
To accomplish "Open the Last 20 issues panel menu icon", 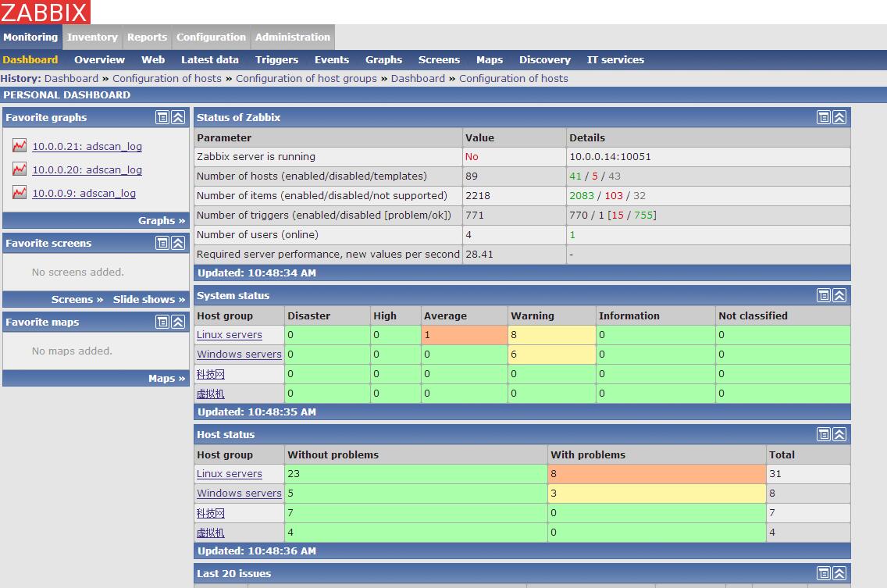I will (x=823, y=573).
